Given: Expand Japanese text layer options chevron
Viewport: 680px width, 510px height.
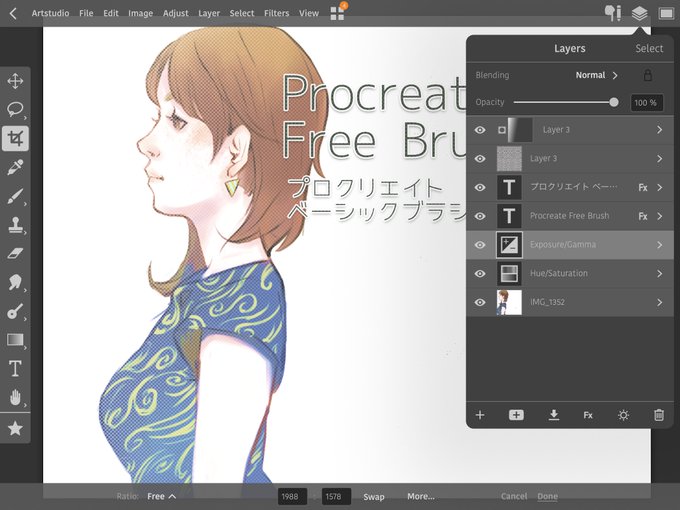Looking at the screenshot, I should pyautogui.click(x=660, y=187).
